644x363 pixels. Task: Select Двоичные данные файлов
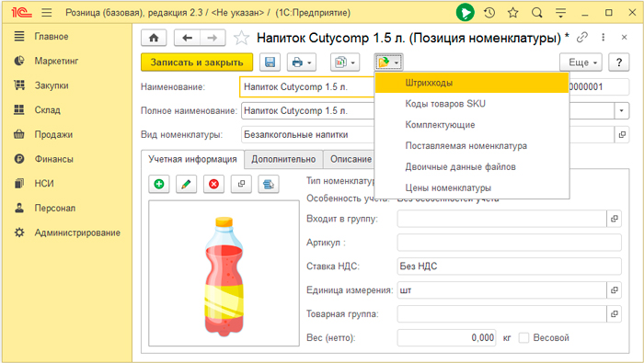(472, 167)
